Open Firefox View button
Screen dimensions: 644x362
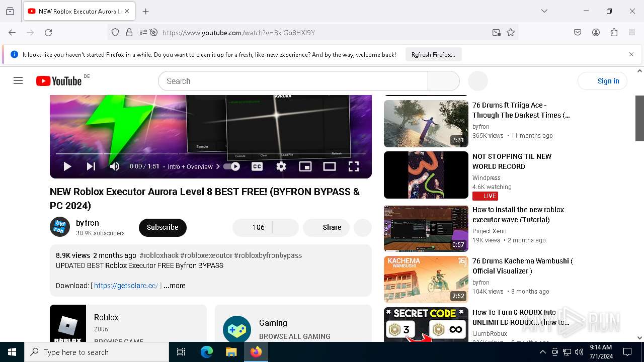click(10, 11)
